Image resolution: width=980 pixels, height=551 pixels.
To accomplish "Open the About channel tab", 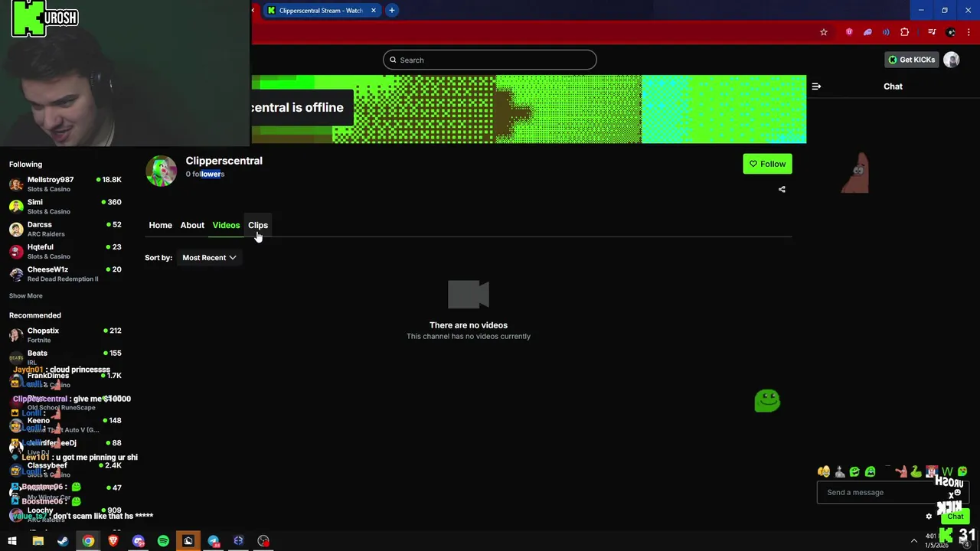I will (192, 225).
